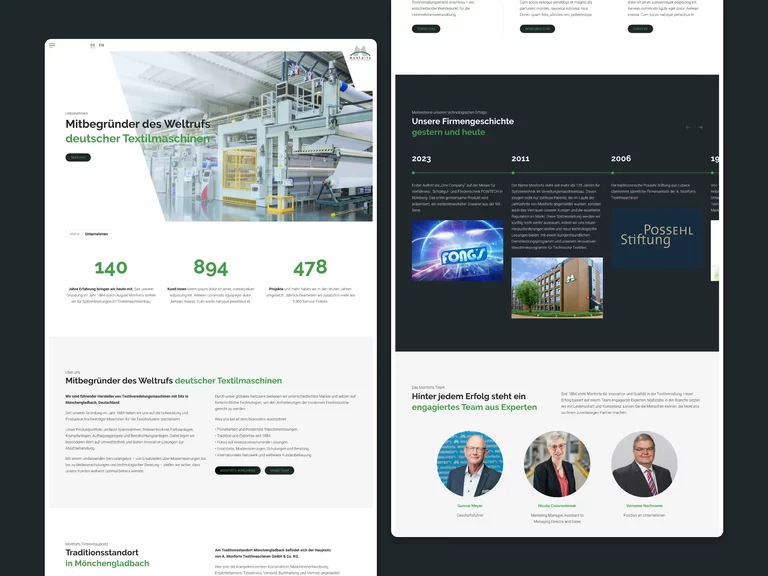Click the 894 statistic number
The height and width of the screenshot is (576, 768).
coord(211,267)
